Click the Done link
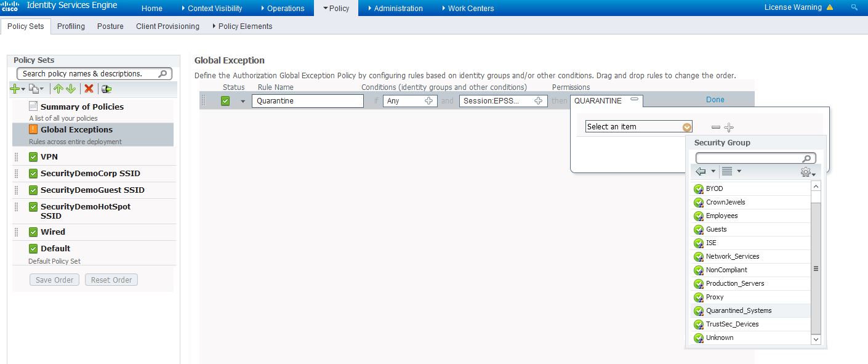 715,100
